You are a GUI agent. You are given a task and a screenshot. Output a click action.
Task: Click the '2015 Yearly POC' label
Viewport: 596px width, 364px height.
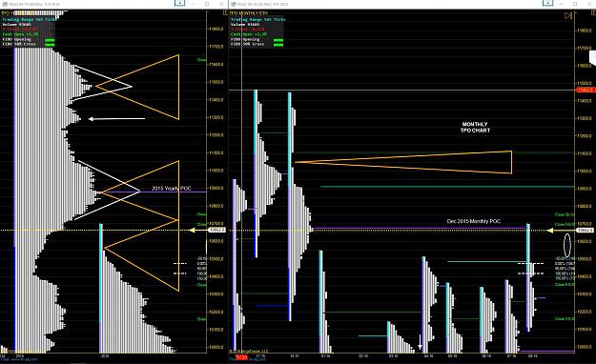172,188
